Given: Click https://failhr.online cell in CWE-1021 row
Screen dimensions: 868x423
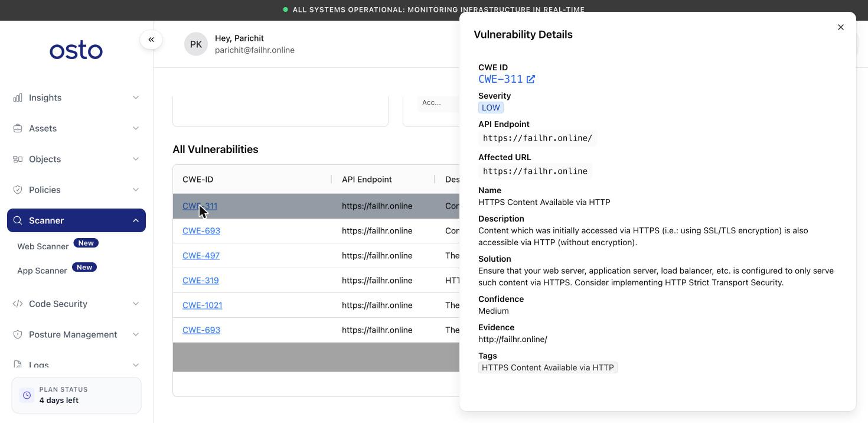Looking at the screenshot, I should pyautogui.click(x=377, y=305).
